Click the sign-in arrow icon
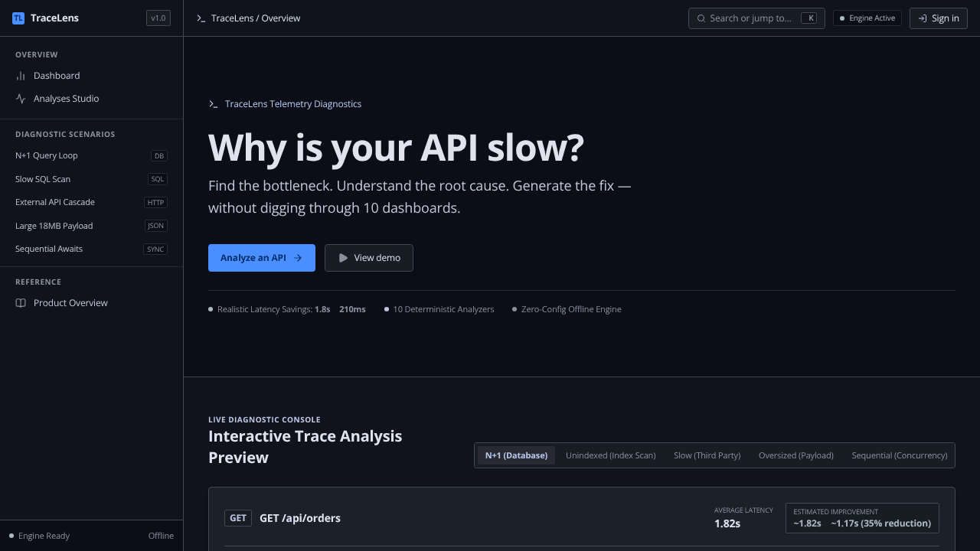Viewport: 980px width, 551px height. [923, 18]
